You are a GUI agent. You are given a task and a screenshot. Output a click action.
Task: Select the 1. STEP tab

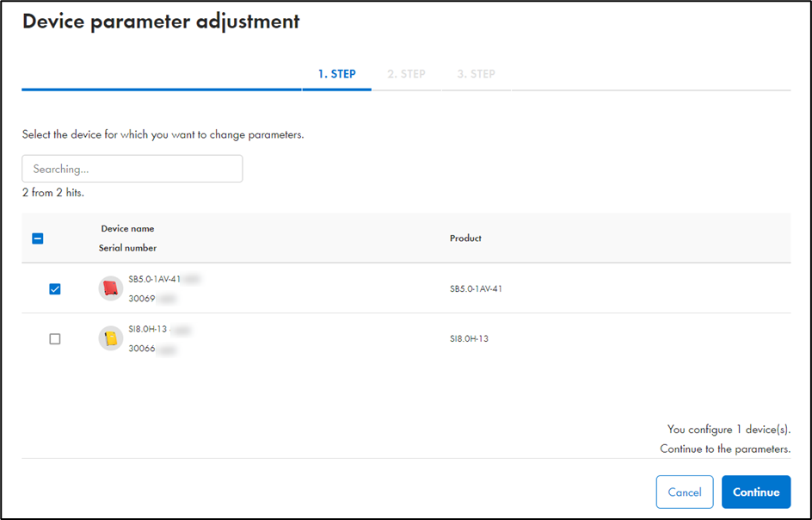pos(336,74)
